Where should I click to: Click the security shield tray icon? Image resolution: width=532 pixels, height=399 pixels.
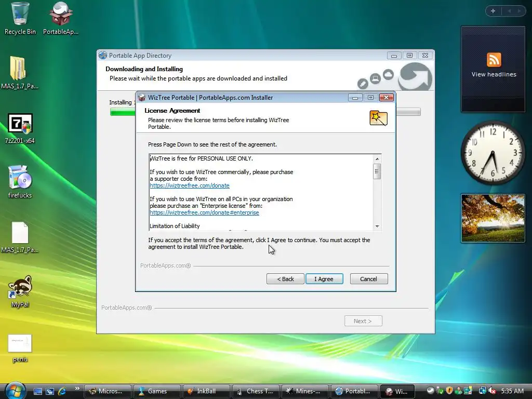pos(449,391)
